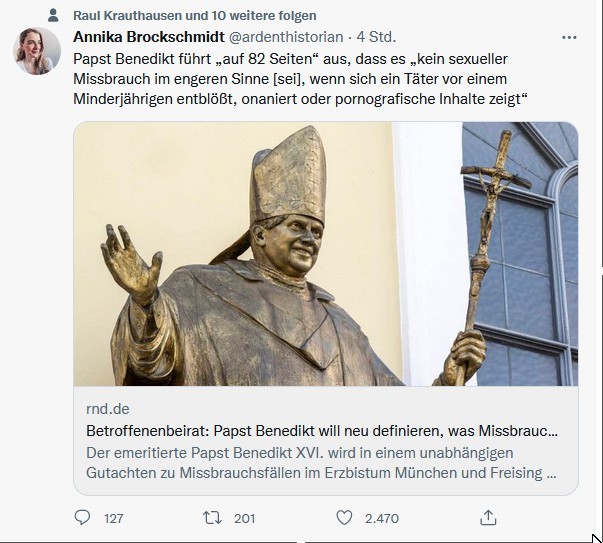603x543 pixels.
Task: View the 127 replies count
Action: click(x=113, y=518)
